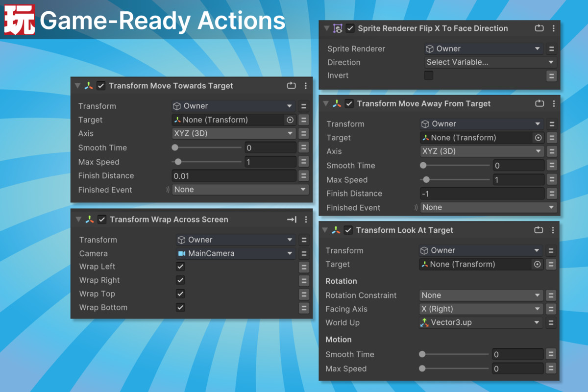Open kebab menu of Transform Move Away From Target
588x392 pixels.
tap(554, 104)
